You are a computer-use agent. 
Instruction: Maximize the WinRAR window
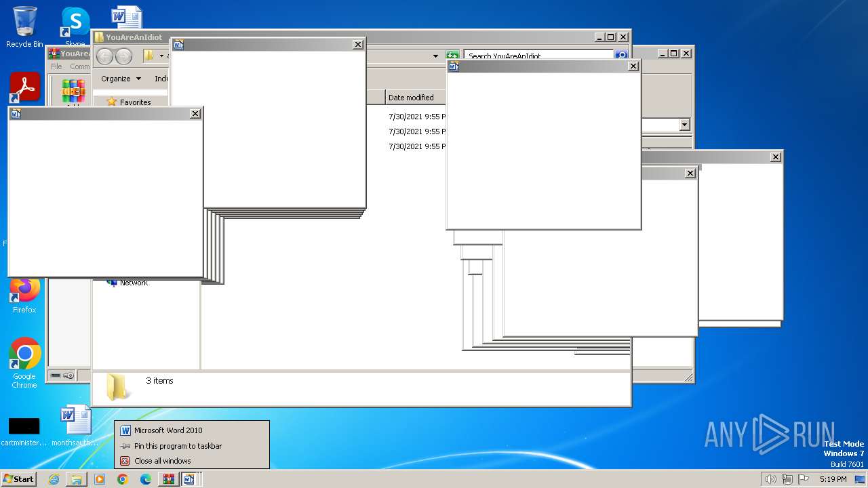(673, 53)
